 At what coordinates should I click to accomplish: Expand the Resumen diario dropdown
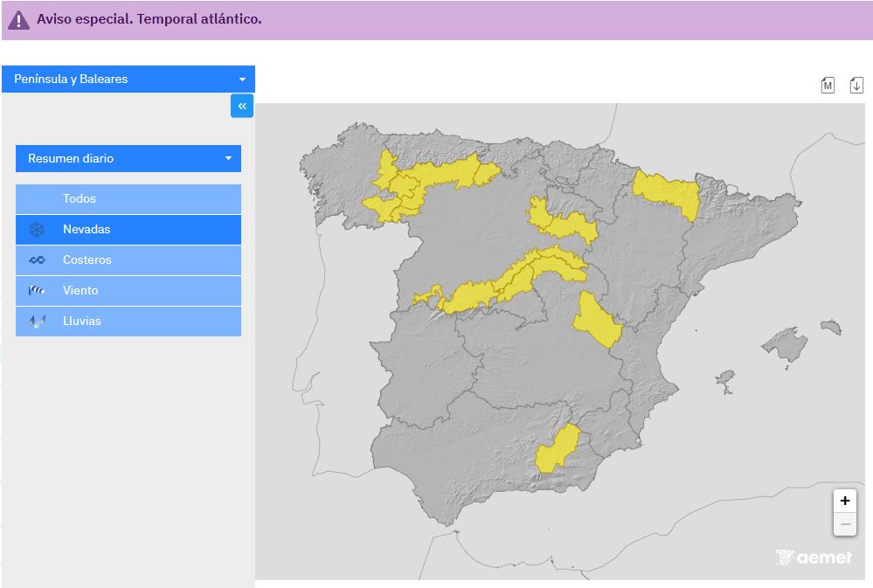(128, 158)
